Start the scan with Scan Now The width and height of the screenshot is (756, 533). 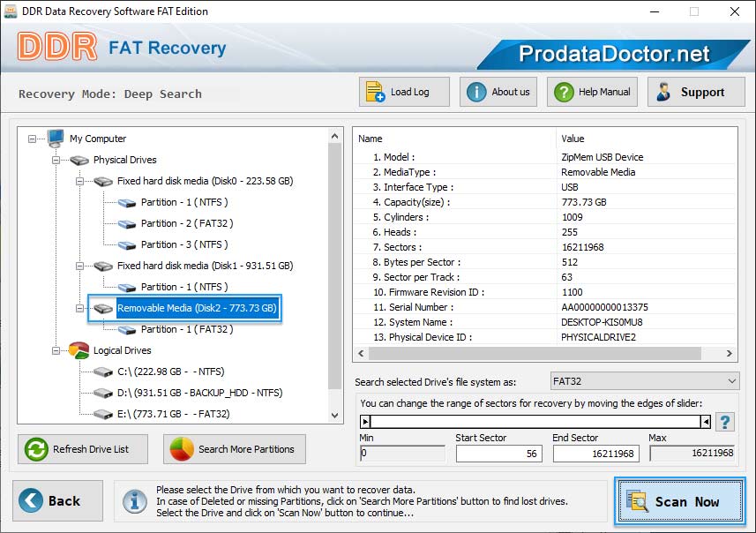[680, 500]
